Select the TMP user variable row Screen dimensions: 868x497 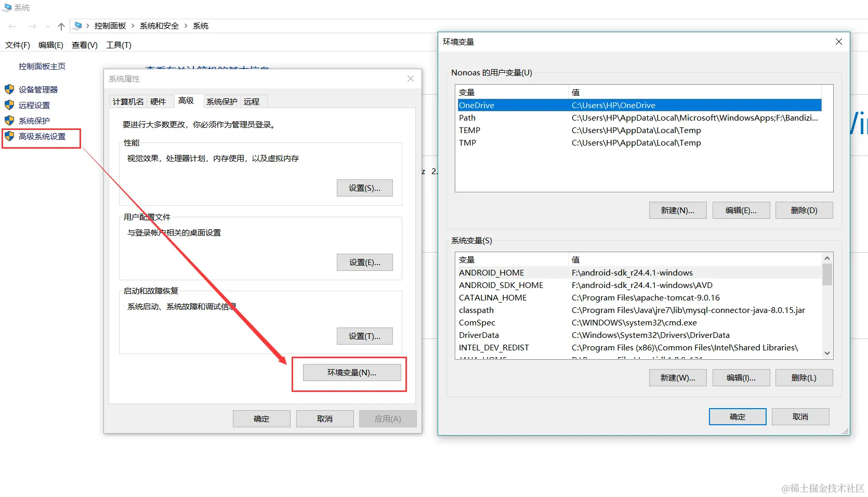pos(639,142)
